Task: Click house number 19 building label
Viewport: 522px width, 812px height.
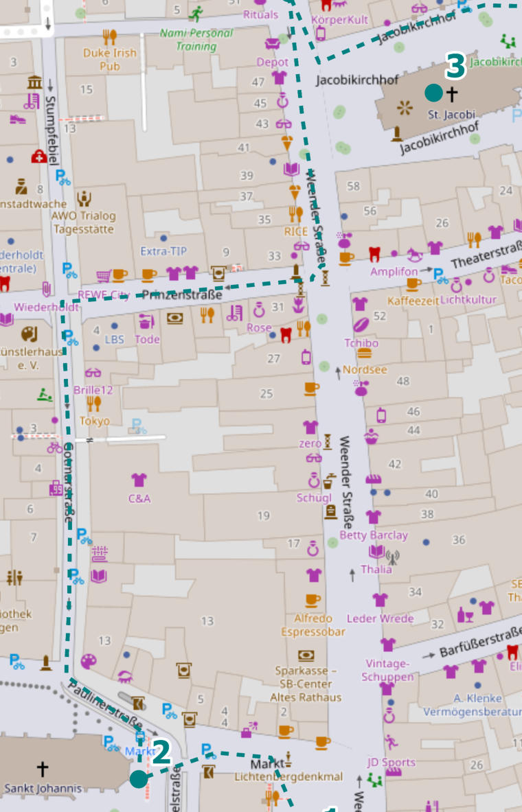Action: click(264, 515)
